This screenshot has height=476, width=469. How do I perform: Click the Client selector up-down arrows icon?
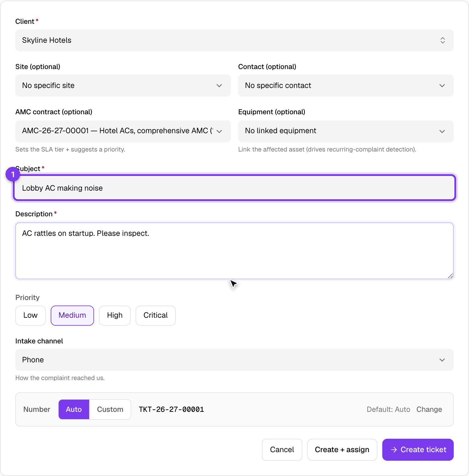[442, 40]
